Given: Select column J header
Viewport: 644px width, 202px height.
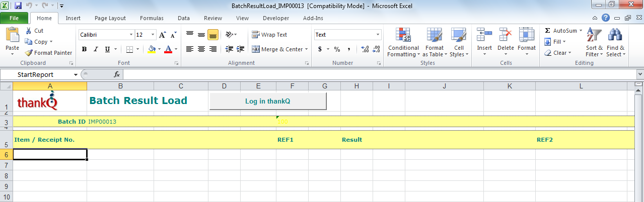Looking at the screenshot, I should (x=444, y=86).
